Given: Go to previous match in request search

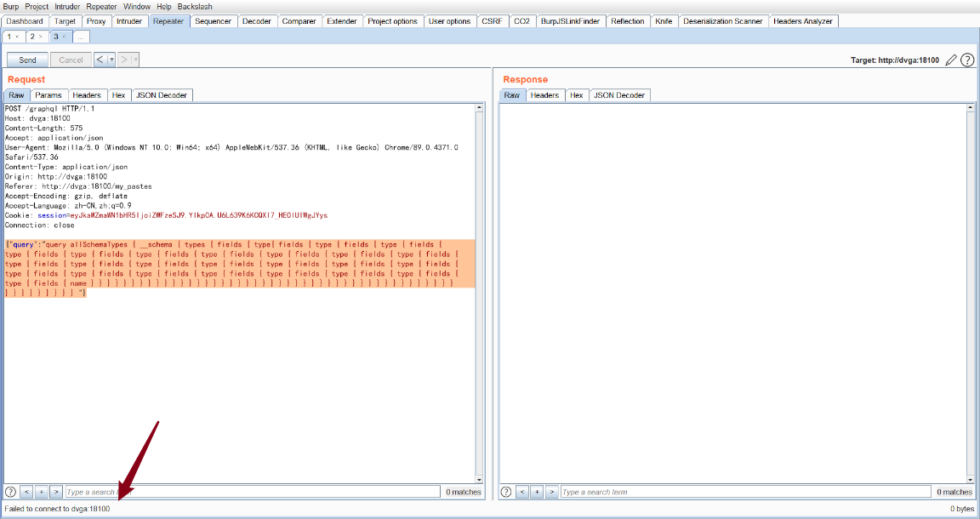Looking at the screenshot, I should pyautogui.click(x=26, y=492).
